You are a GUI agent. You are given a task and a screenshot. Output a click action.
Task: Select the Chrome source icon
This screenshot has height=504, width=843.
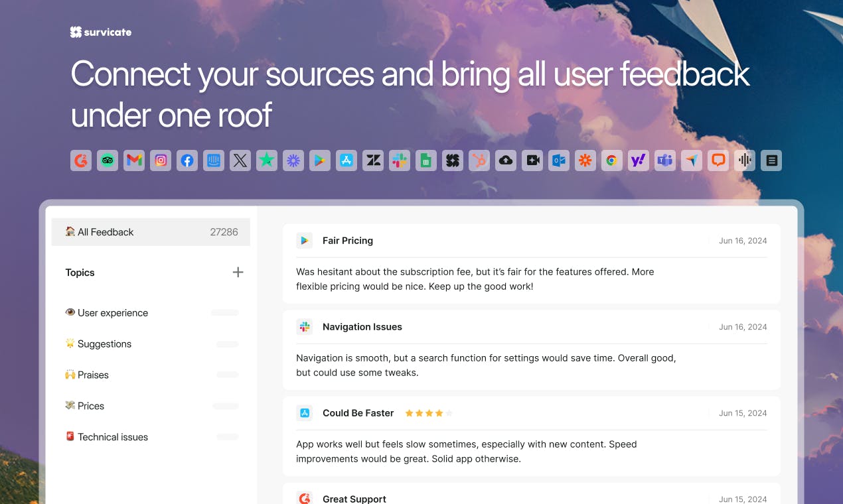612,160
